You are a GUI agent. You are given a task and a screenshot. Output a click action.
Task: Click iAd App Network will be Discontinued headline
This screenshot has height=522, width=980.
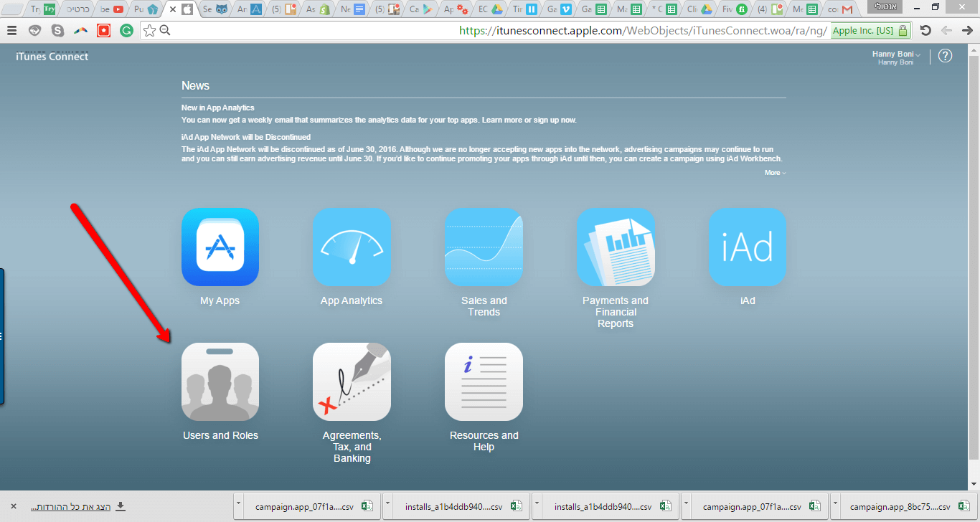pyautogui.click(x=246, y=137)
